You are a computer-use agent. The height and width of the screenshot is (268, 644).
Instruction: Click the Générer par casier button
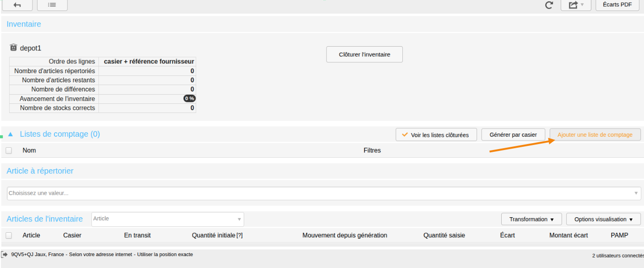coord(513,135)
